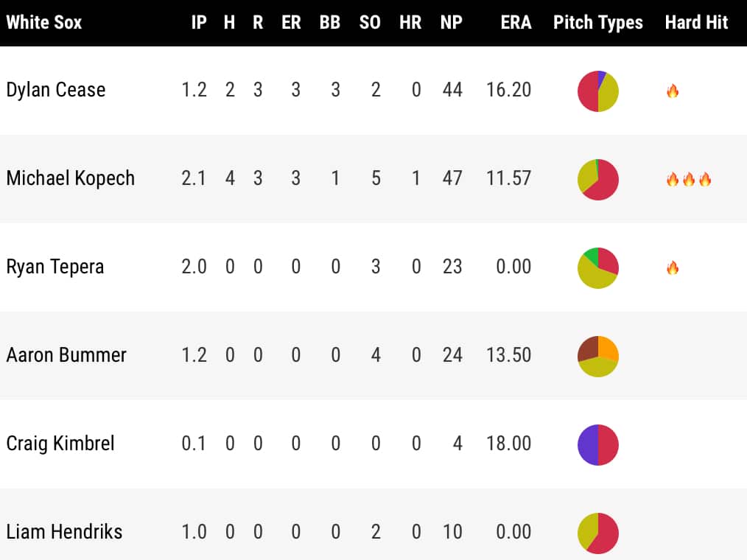
Task: Click Dylan Cease's hard hit flame icon
Action: tap(672, 91)
